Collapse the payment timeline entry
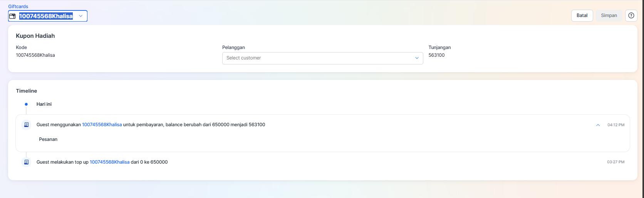 [x=598, y=125]
